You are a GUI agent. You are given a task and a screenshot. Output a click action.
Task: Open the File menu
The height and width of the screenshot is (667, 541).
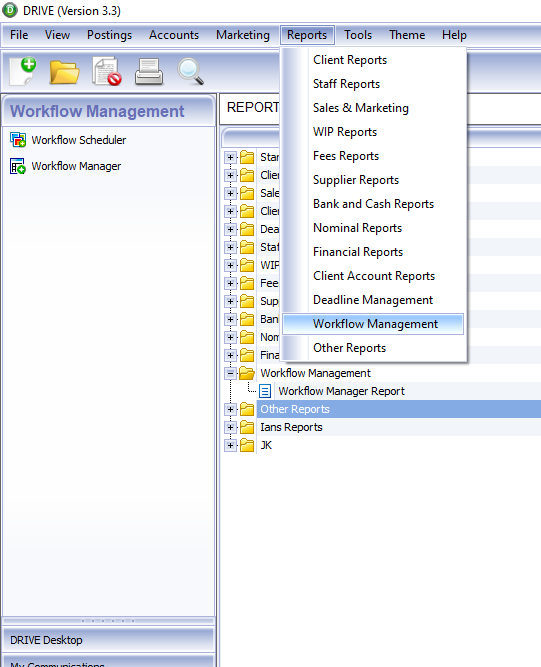pos(19,35)
